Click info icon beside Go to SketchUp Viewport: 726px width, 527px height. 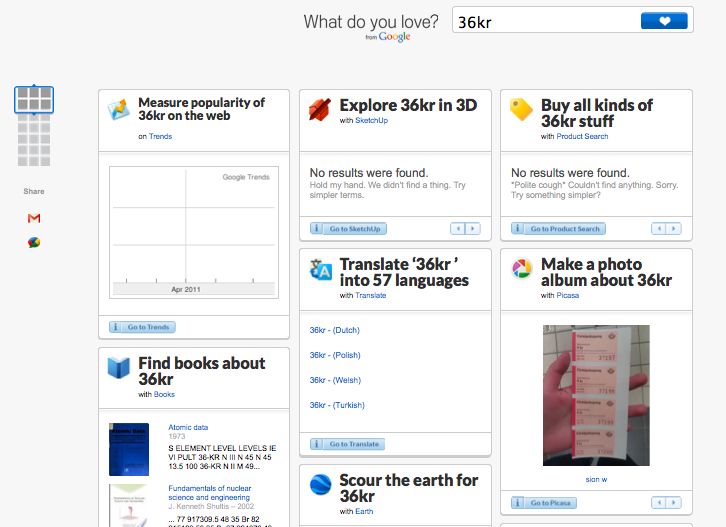pos(316,229)
